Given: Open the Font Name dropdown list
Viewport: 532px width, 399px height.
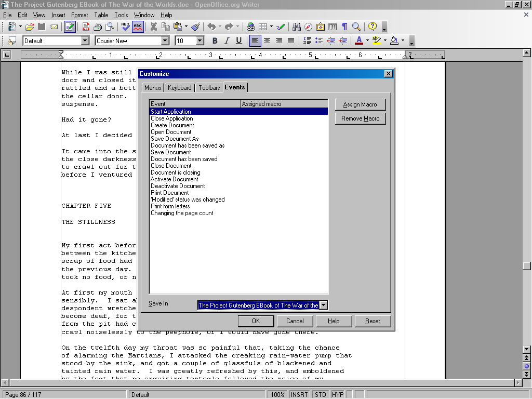Looking at the screenshot, I should pos(165,41).
